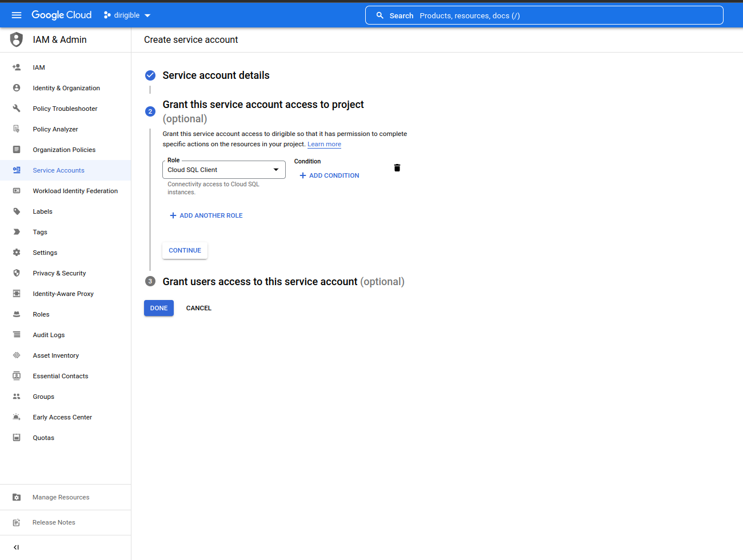Open Labels menu item
This screenshot has height=560, width=743.
click(x=66, y=211)
